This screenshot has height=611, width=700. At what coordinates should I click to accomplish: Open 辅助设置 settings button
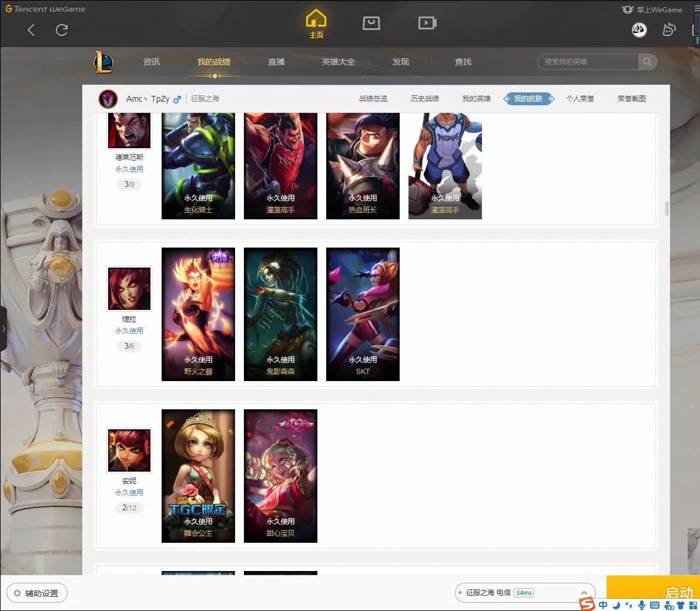(x=37, y=593)
